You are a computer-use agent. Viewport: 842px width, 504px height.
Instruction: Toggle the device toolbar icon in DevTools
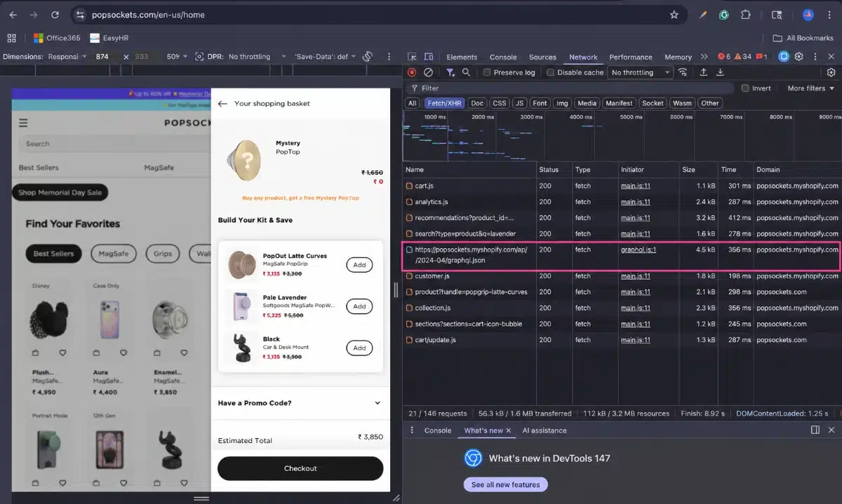(x=429, y=57)
